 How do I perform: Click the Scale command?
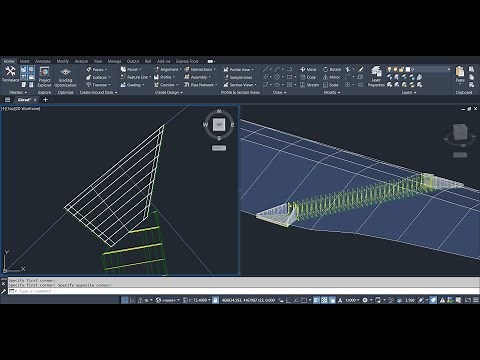(x=331, y=85)
